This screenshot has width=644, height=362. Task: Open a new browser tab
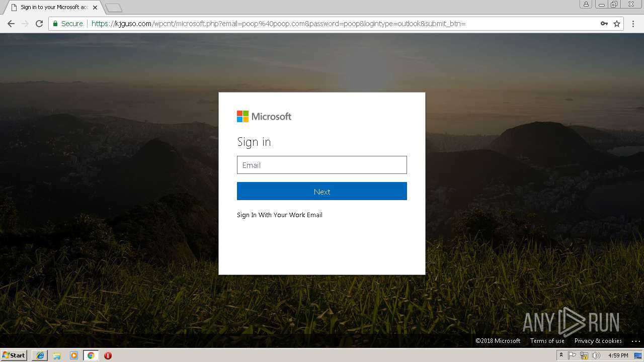point(114,8)
